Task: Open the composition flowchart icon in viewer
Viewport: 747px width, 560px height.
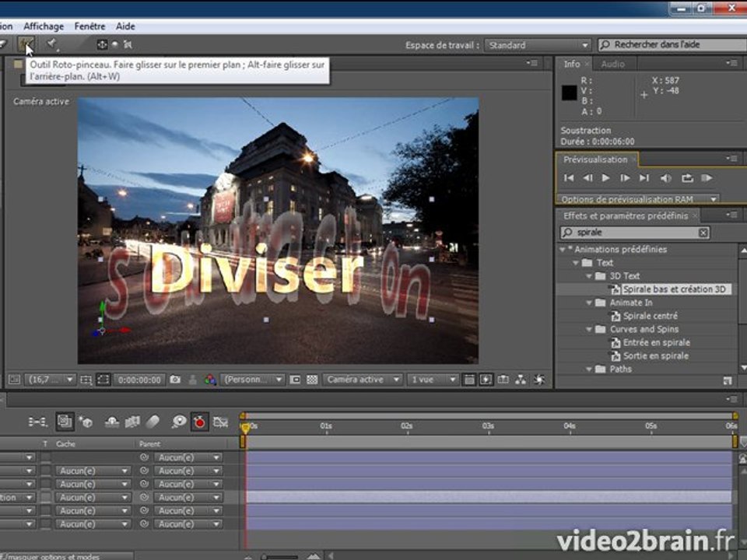Action: pos(521,380)
